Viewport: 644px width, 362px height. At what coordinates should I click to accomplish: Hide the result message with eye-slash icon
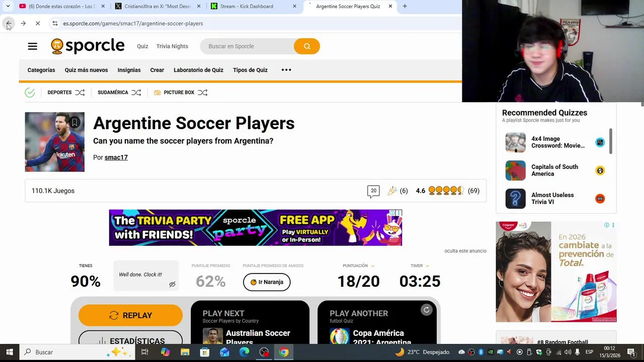[172, 285]
